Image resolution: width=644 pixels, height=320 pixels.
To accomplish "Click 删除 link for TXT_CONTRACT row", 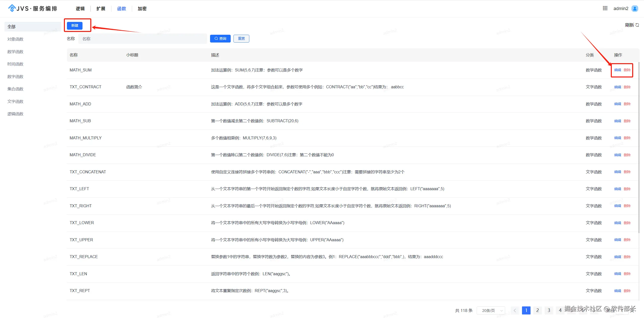I will [627, 87].
